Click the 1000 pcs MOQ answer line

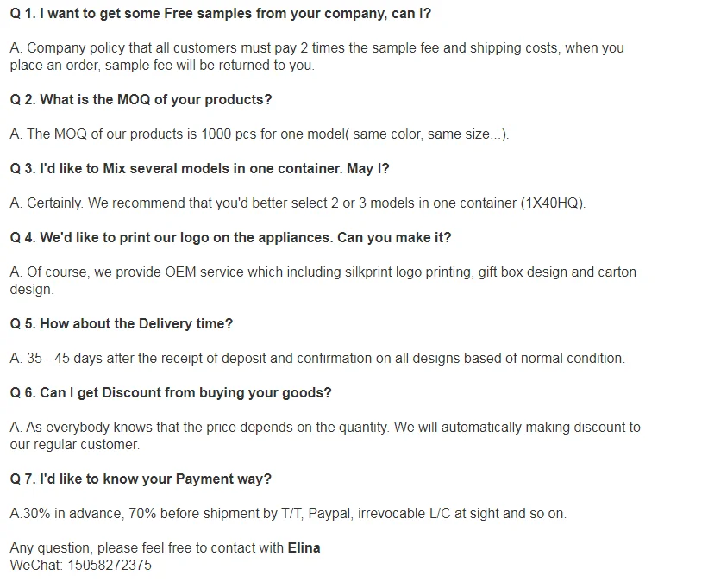pyautogui.click(x=260, y=134)
